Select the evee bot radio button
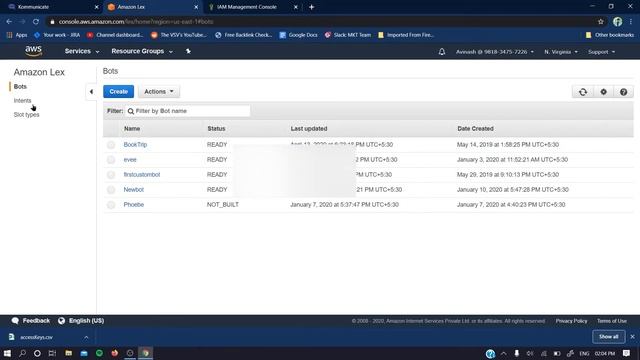The width and height of the screenshot is (640, 360). (111, 160)
